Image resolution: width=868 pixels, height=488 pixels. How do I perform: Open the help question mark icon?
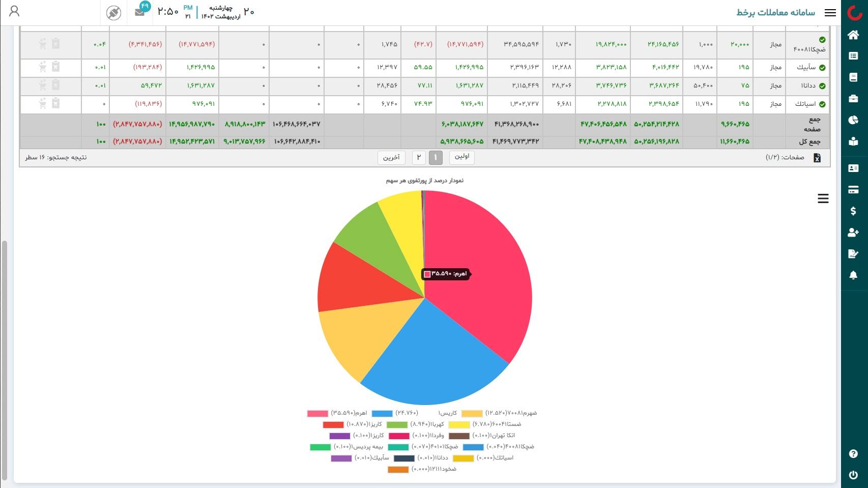853,454
